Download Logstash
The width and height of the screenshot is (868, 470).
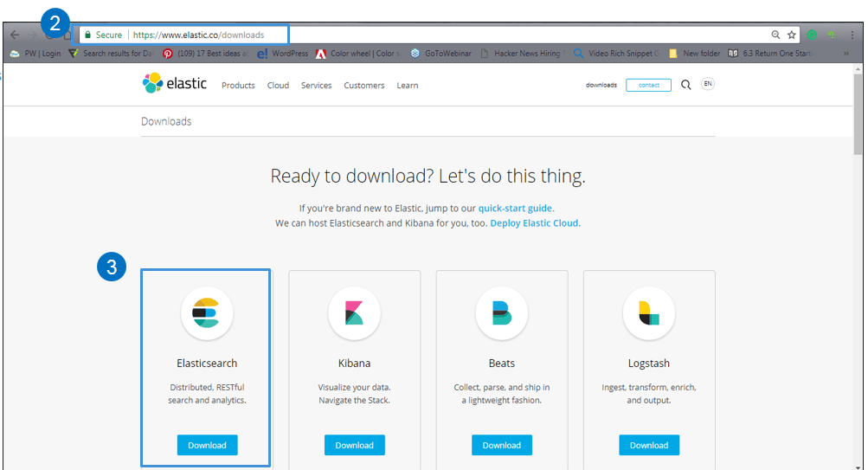649,445
